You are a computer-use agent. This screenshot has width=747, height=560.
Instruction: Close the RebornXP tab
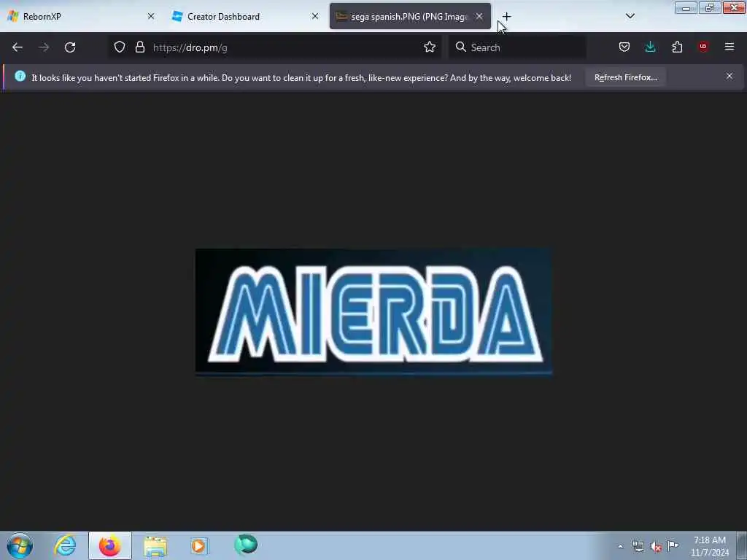tap(151, 16)
